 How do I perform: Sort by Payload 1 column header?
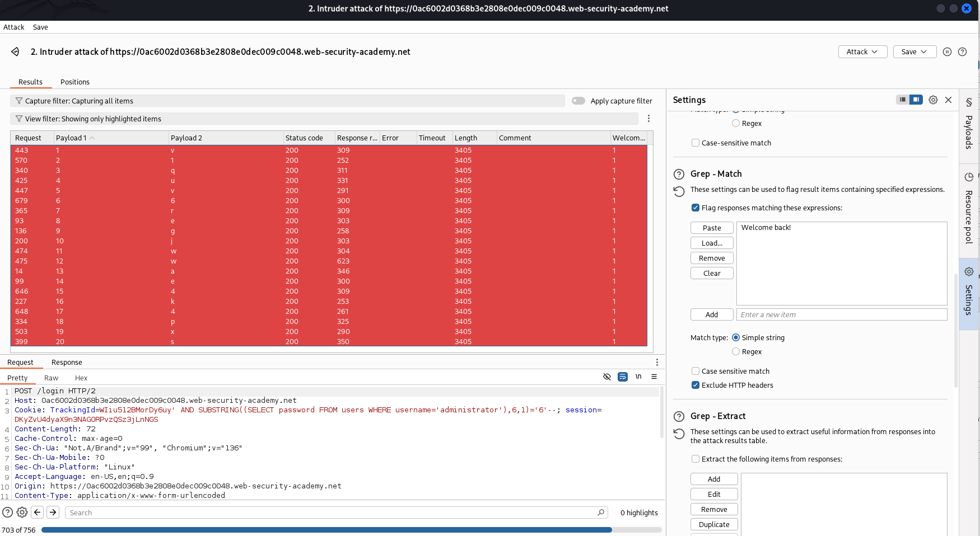[111, 138]
